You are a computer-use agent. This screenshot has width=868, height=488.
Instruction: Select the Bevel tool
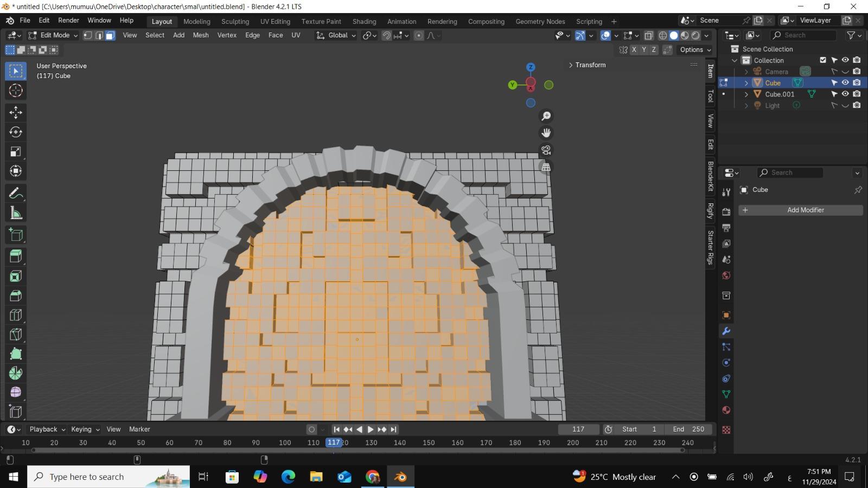coord(16,296)
